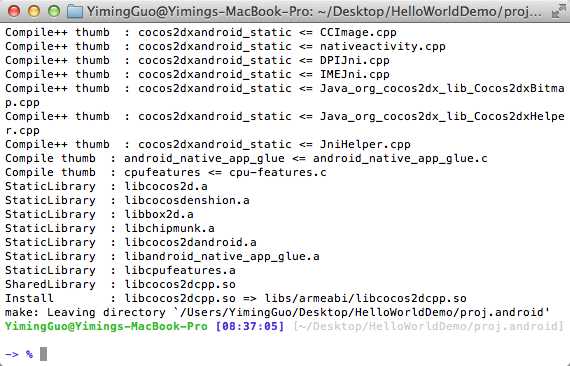Click the text 'libcocosdenshion.a'

point(187,200)
